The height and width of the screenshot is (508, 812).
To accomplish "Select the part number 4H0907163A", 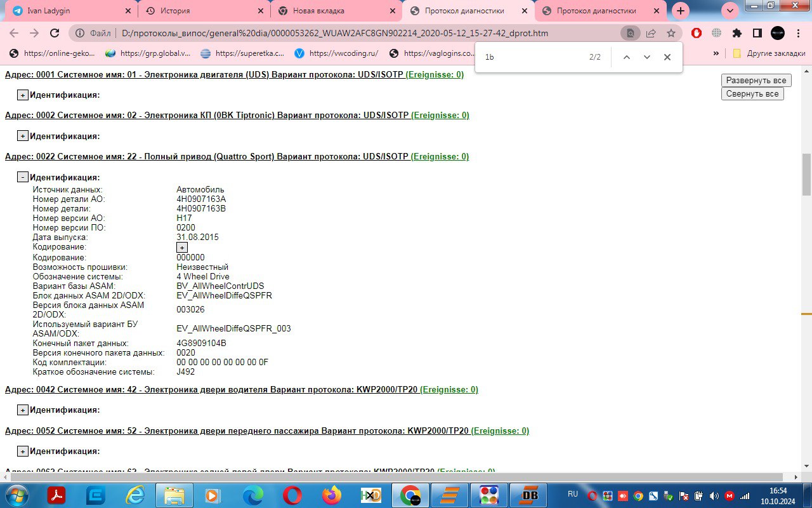I will point(201,199).
